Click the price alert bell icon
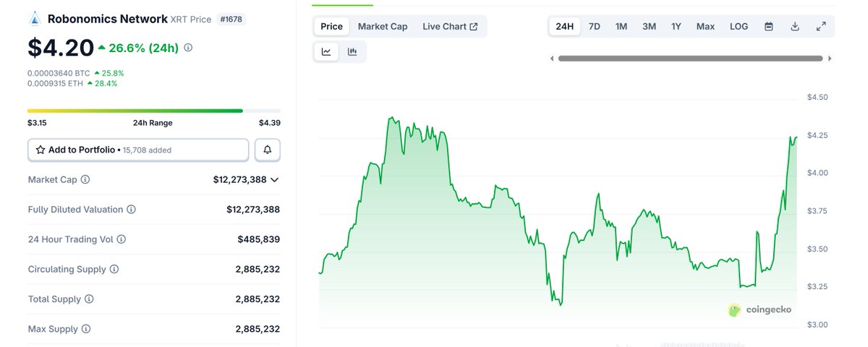Image resolution: width=868 pixels, height=347 pixels. click(x=268, y=150)
